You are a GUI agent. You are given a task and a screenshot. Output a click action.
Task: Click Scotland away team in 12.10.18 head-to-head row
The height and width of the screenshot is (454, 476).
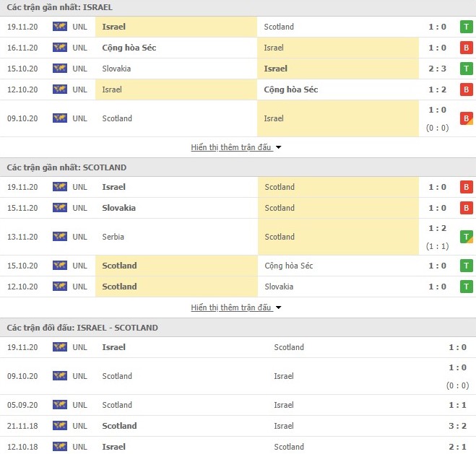point(289,447)
